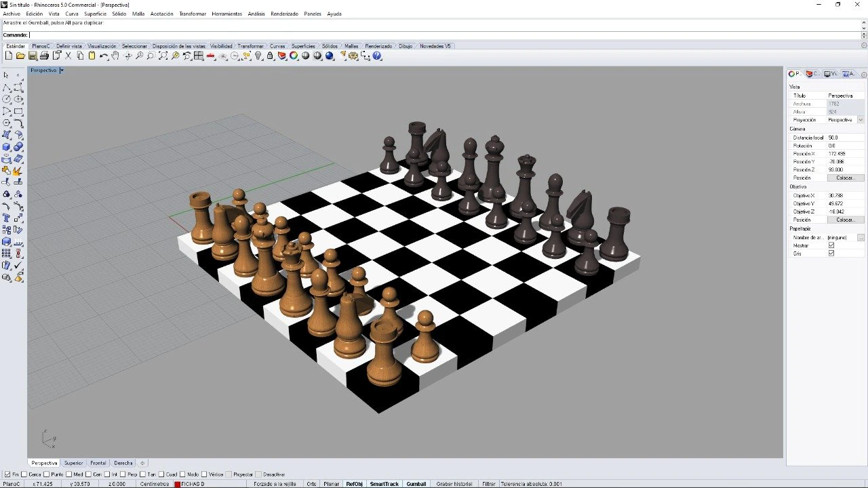Undo the last action via toolbar icon
The width and height of the screenshot is (868, 488).
[x=102, y=56]
